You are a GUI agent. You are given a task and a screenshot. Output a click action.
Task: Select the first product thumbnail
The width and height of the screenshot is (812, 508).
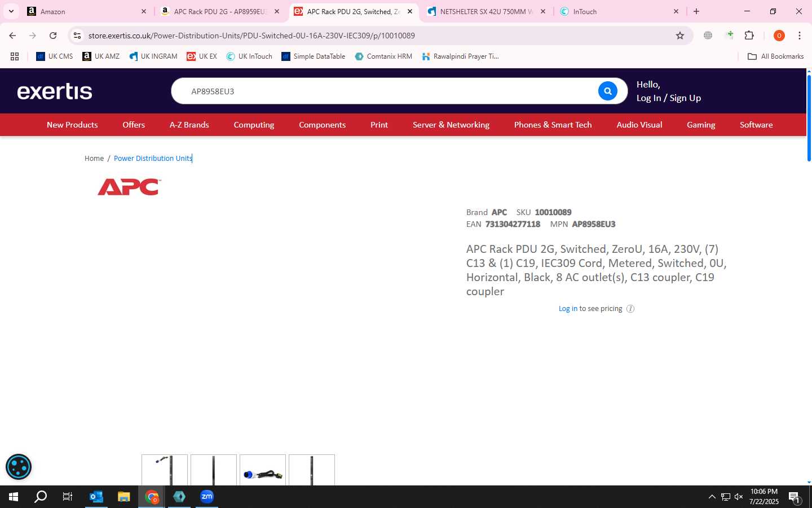pos(165,470)
